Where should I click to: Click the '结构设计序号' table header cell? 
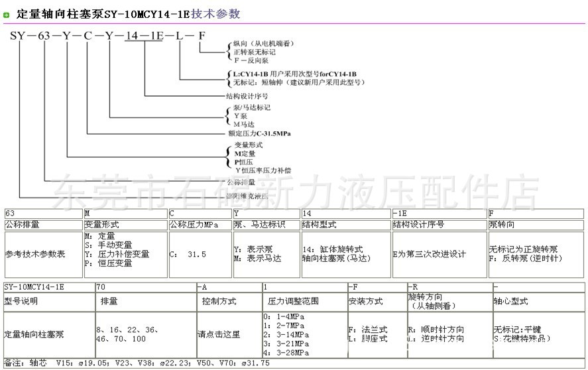(439, 225)
